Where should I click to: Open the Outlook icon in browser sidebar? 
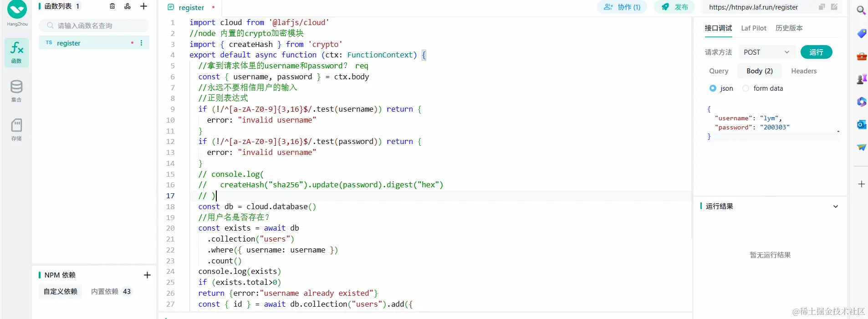861,124
